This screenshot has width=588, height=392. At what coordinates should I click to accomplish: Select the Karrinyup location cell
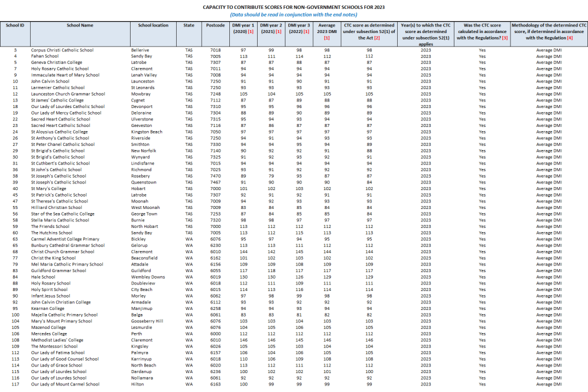(x=141, y=359)
